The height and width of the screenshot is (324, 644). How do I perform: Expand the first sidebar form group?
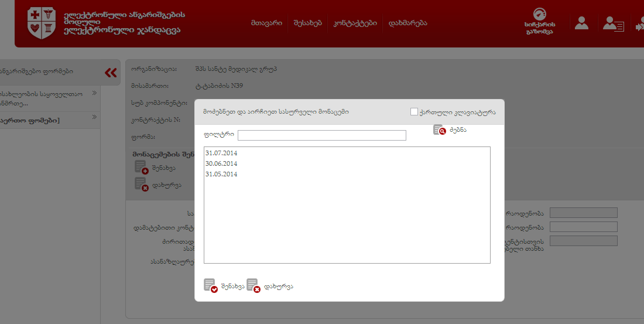pyautogui.click(x=94, y=93)
